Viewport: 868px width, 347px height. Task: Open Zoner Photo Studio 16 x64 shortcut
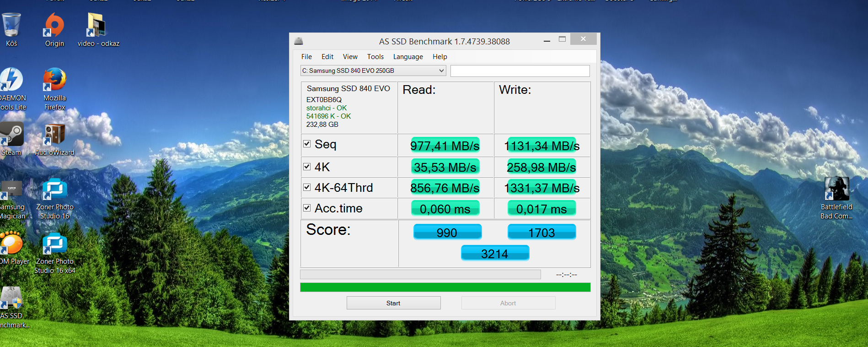click(54, 253)
